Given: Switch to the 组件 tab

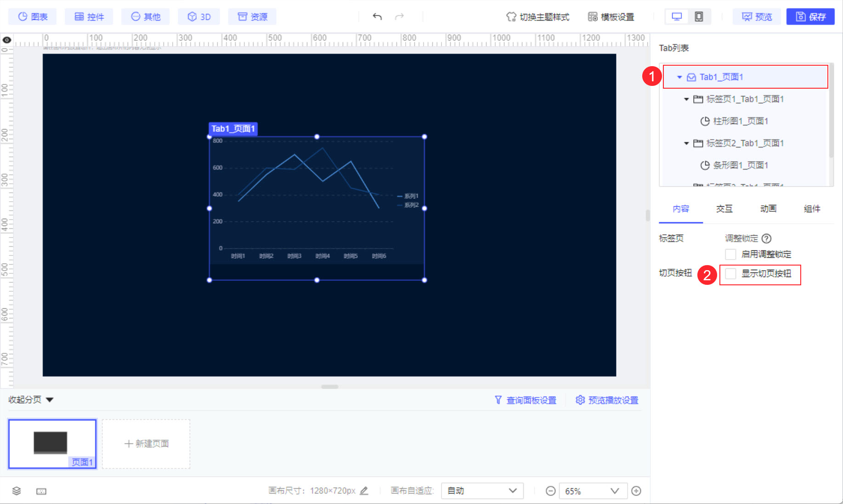Looking at the screenshot, I should (x=812, y=209).
